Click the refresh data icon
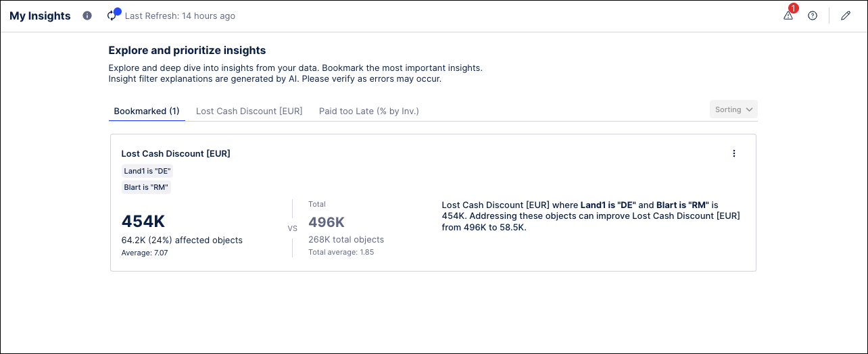This screenshot has width=868, height=354. [x=112, y=16]
